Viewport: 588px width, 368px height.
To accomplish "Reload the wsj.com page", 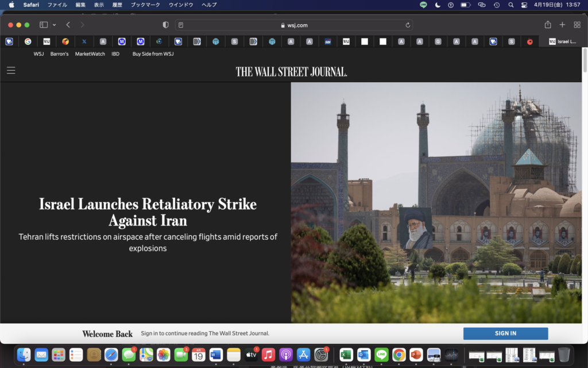I will tap(408, 25).
